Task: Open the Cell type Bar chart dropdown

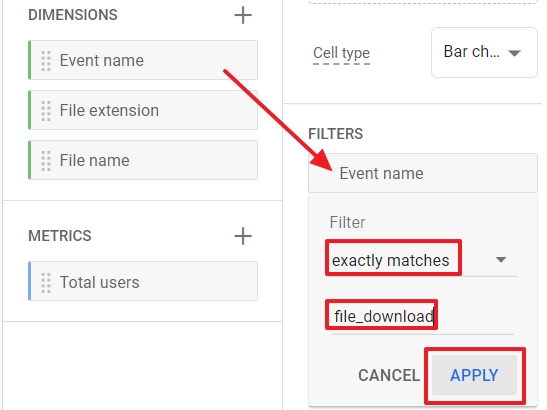Action: click(484, 52)
